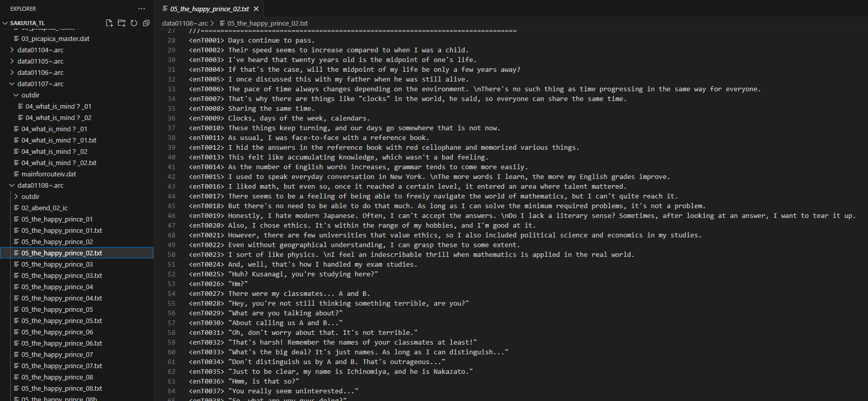Click the file icon beside 03_picapica_master.dat

16,38
